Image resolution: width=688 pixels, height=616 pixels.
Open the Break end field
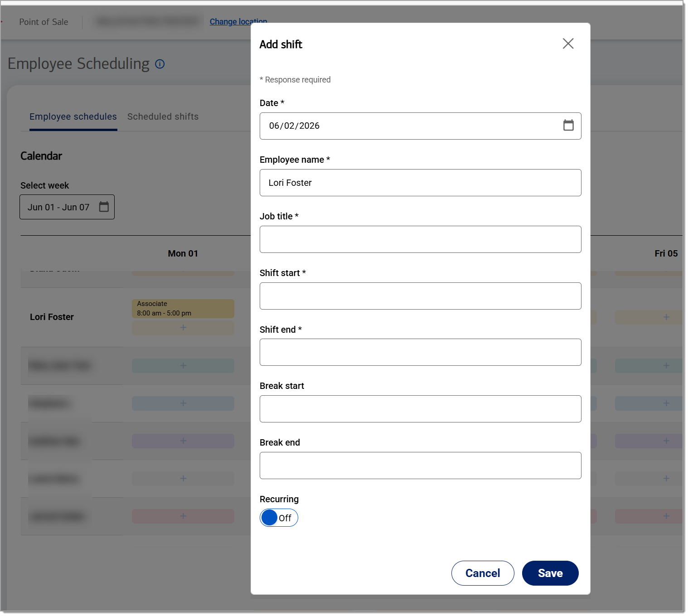click(x=420, y=466)
